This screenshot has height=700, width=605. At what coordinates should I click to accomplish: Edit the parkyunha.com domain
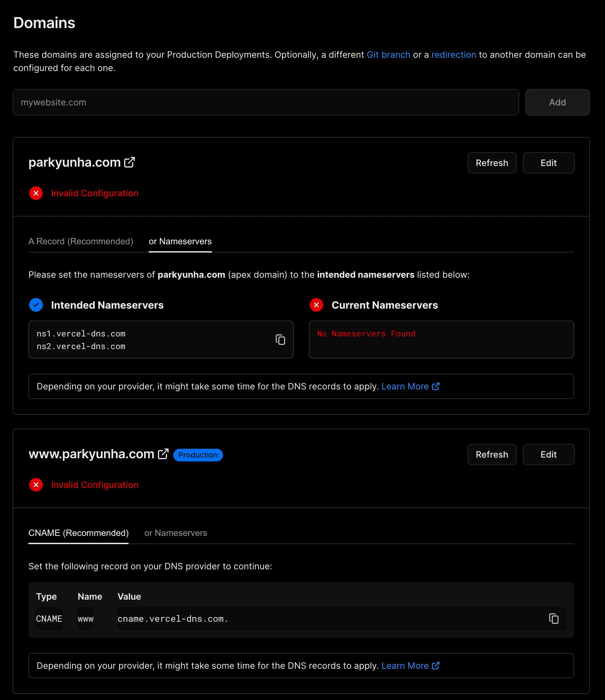tap(548, 163)
